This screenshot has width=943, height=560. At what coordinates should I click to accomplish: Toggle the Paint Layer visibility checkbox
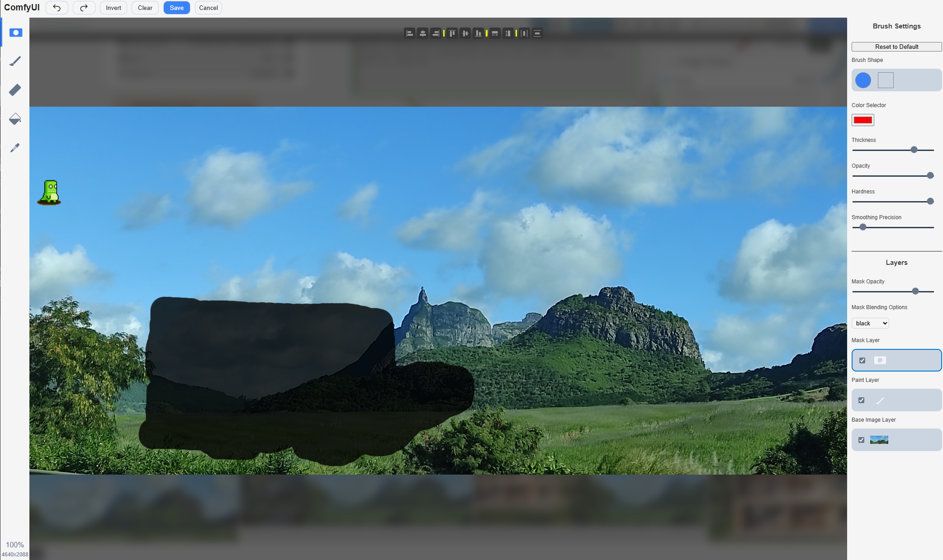click(861, 400)
